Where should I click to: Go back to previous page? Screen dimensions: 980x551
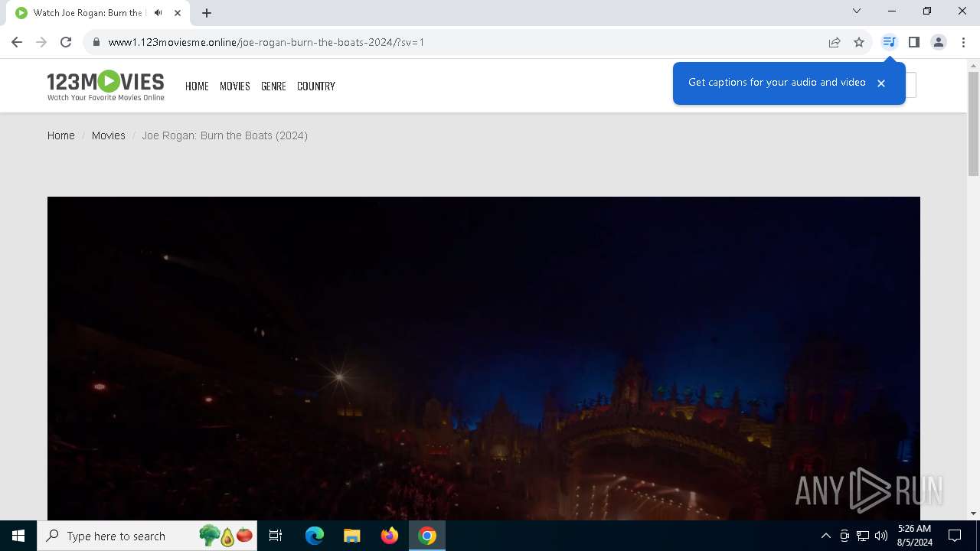17,42
